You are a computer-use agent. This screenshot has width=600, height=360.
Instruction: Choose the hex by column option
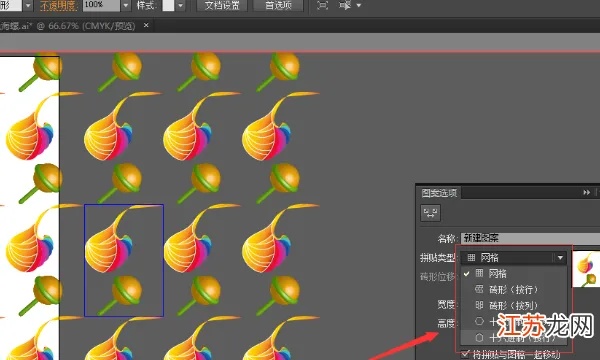coord(514,321)
